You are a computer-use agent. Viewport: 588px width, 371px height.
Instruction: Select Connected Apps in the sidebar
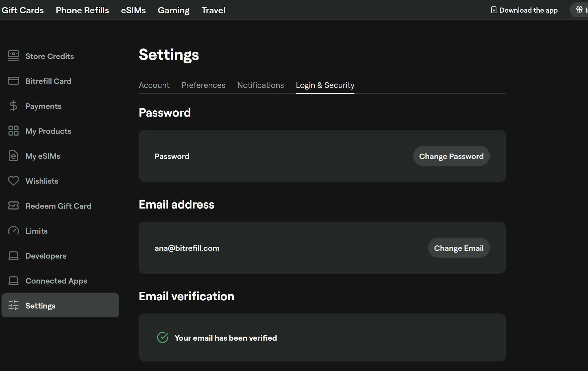[x=56, y=281]
